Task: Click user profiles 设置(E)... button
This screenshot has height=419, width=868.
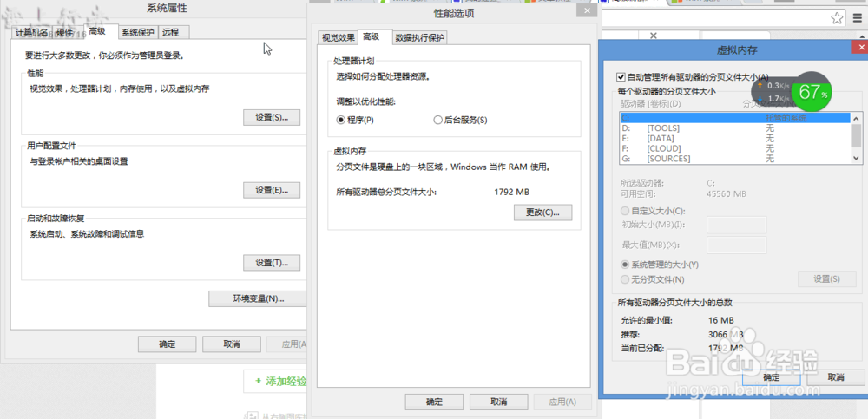Action: click(272, 190)
